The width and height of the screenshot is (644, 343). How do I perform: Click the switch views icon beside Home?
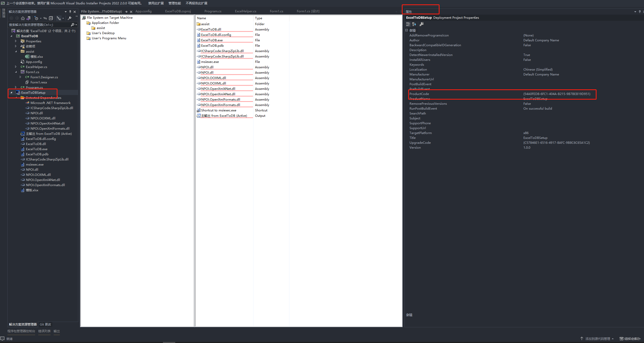click(x=28, y=18)
